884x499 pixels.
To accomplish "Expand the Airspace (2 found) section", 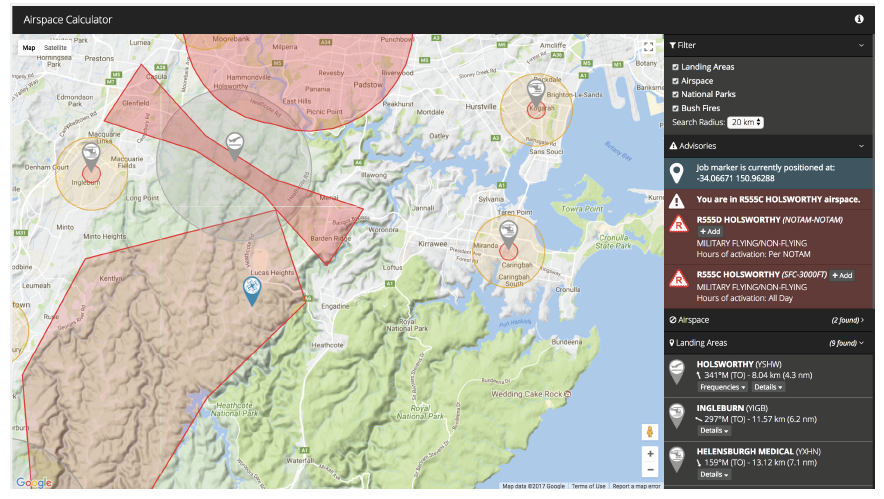I will pyautogui.click(x=769, y=320).
